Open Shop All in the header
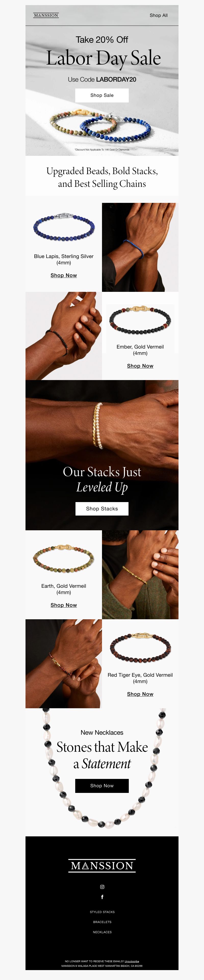This screenshot has width=204, height=980. (159, 15)
